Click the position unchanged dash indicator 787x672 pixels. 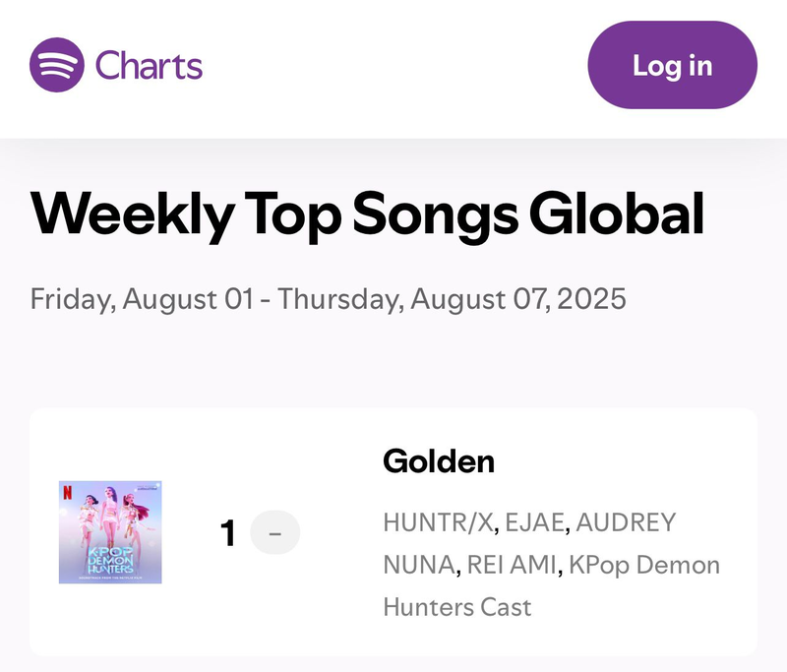pos(274,533)
